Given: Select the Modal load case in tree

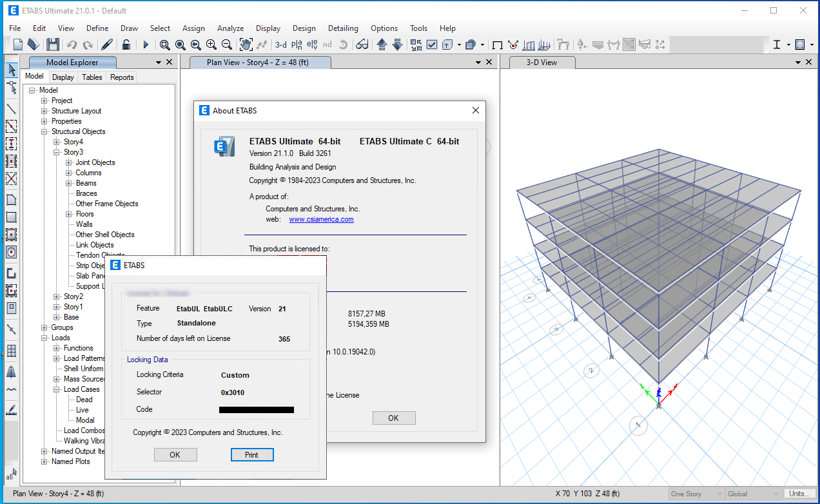Looking at the screenshot, I should coord(85,420).
